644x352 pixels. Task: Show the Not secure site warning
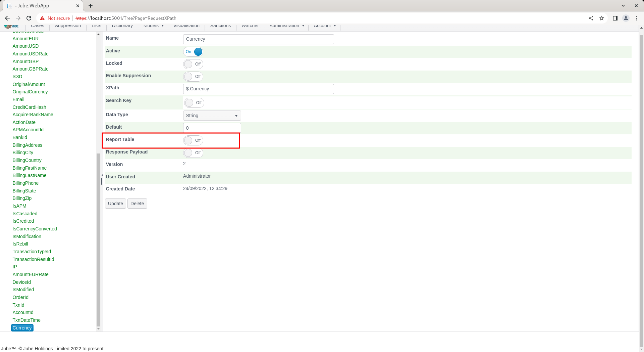pyautogui.click(x=55, y=18)
